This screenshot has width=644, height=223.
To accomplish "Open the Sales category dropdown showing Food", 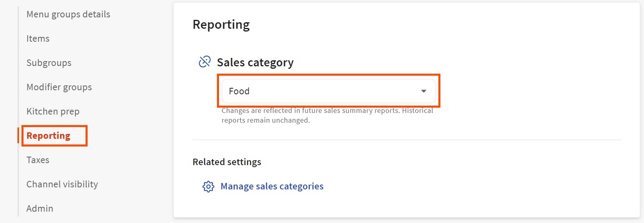I will 328,91.
